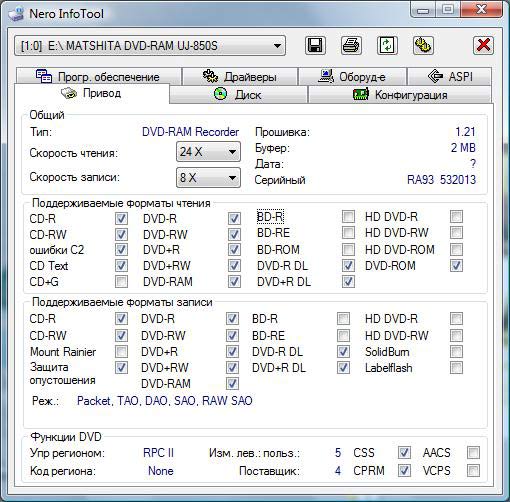Click the gears settings icon in toolbar
Screen dimensions: 510x502
(x=423, y=45)
